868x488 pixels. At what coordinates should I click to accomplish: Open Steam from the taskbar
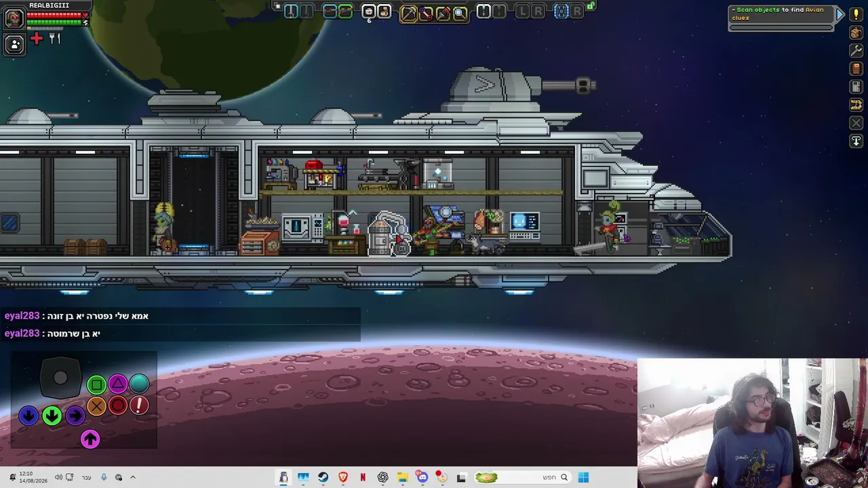pyautogui.click(x=323, y=477)
